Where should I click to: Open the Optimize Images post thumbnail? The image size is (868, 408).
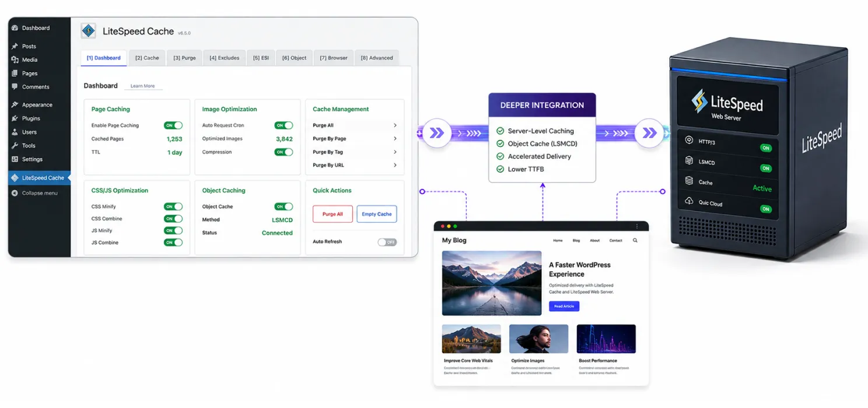pyautogui.click(x=539, y=339)
